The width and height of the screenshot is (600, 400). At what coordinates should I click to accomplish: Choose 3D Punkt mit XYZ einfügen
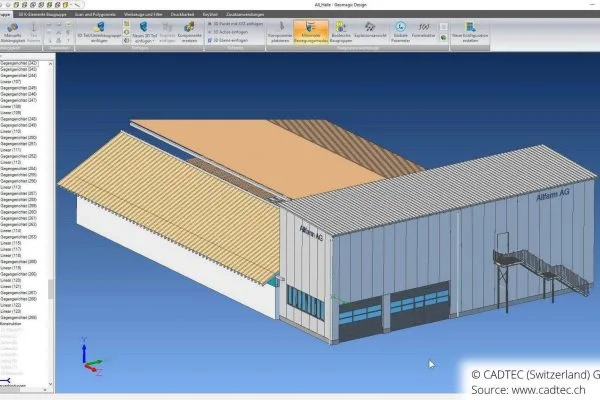click(x=235, y=24)
